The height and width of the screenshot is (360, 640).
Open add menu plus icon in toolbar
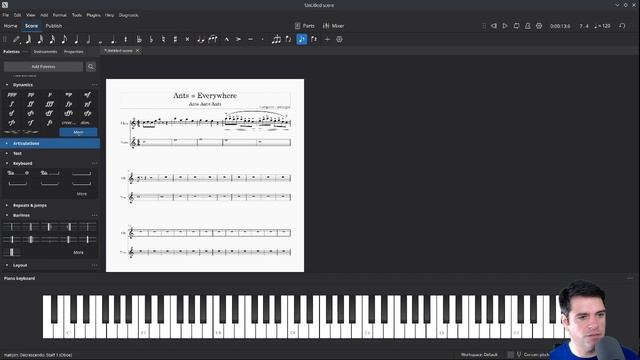(x=327, y=40)
